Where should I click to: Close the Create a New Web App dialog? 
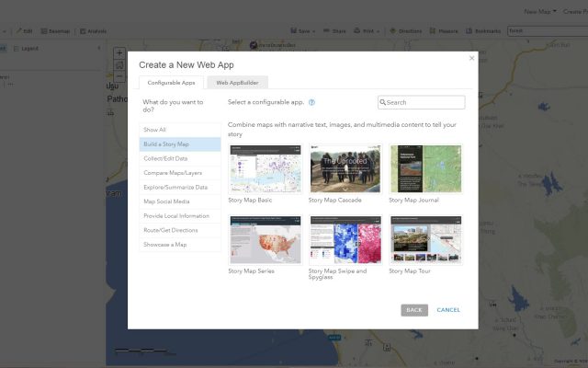tap(471, 58)
